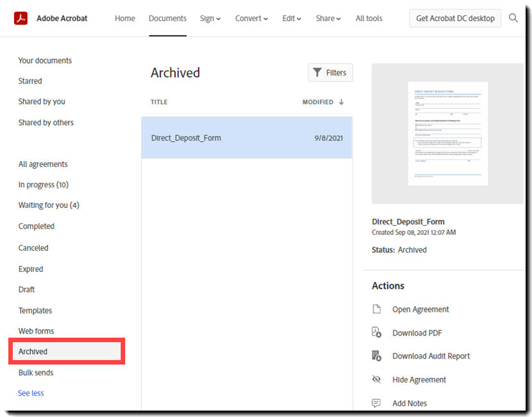The image size is (532, 417).
Task: Select Shared by you in the sidebar
Action: pyautogui.click(x=42, y=101)
